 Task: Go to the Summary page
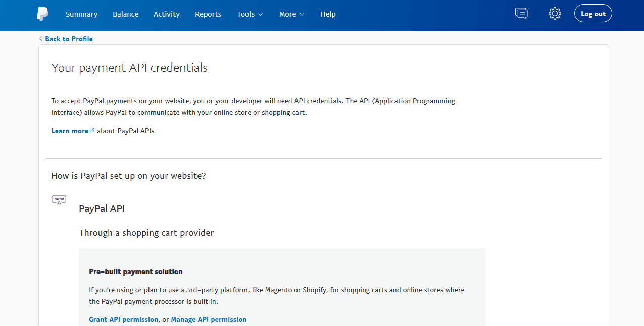point(81,14)
